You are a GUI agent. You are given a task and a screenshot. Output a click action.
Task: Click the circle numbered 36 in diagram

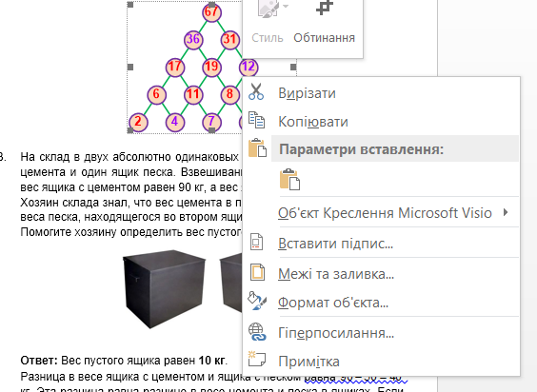click(193, 39)
